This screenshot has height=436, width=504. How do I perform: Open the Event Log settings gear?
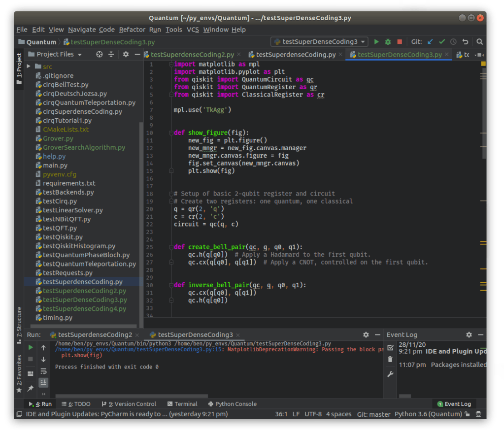coord(469,335)
